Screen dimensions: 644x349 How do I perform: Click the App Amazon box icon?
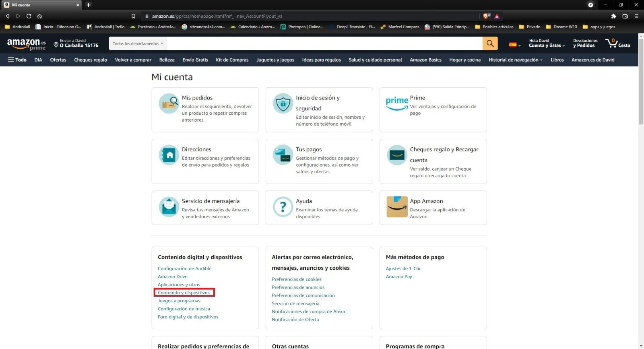[x=396, y=207]
